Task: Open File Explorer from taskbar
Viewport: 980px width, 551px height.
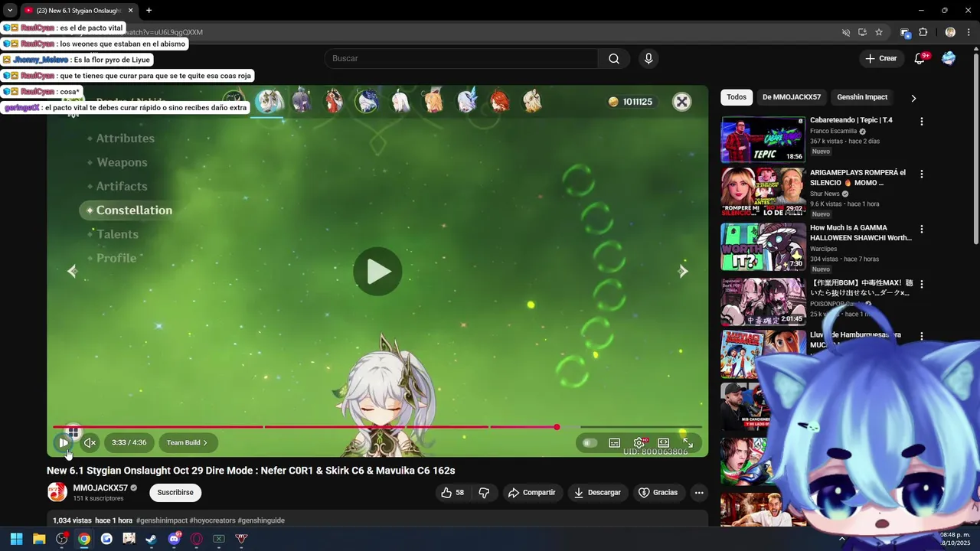Action: (39, 539)
